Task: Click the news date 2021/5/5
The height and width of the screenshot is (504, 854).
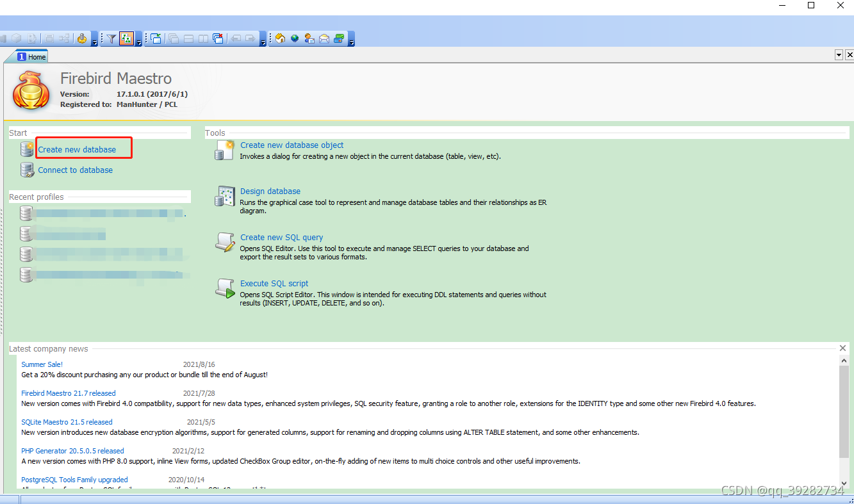Action: pyautogui.click(x=201, y=422)
